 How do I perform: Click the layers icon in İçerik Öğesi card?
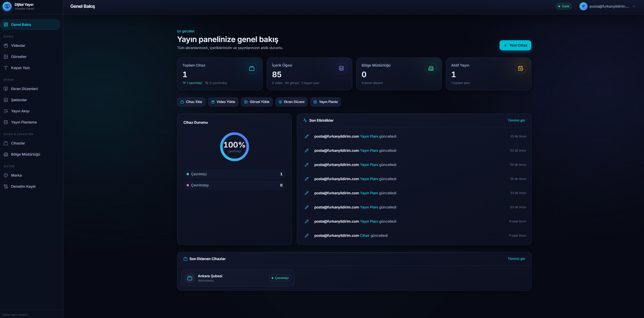[x=341, y=68]
